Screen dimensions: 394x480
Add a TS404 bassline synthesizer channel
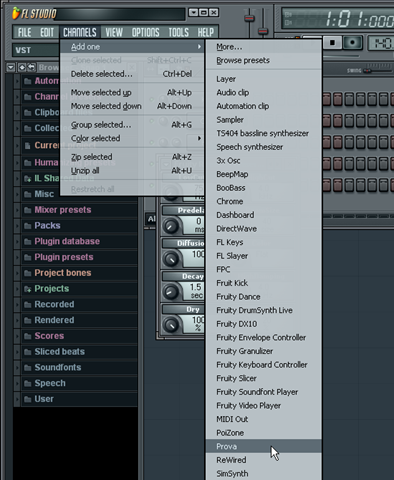pyautogui.click(x=263, y=133)
